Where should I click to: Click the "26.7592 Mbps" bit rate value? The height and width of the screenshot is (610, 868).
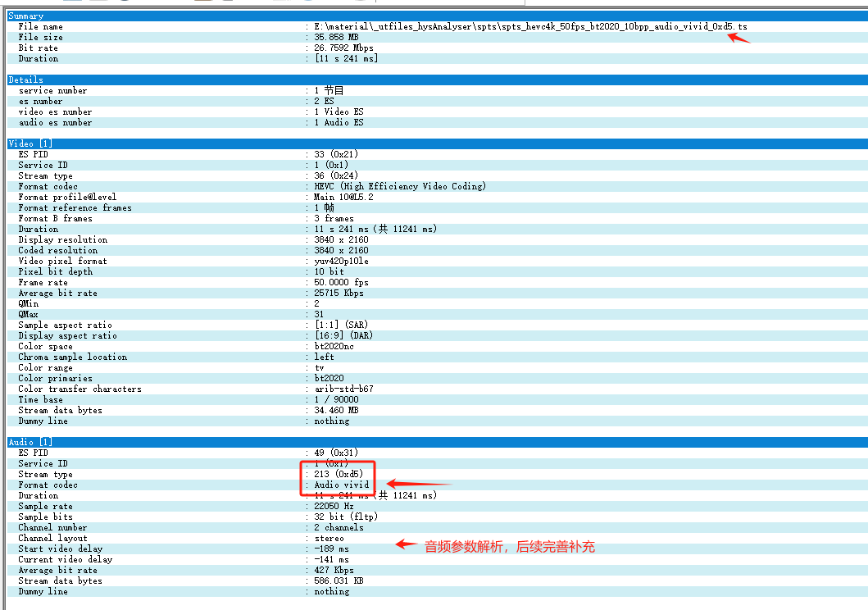point(343,48)
